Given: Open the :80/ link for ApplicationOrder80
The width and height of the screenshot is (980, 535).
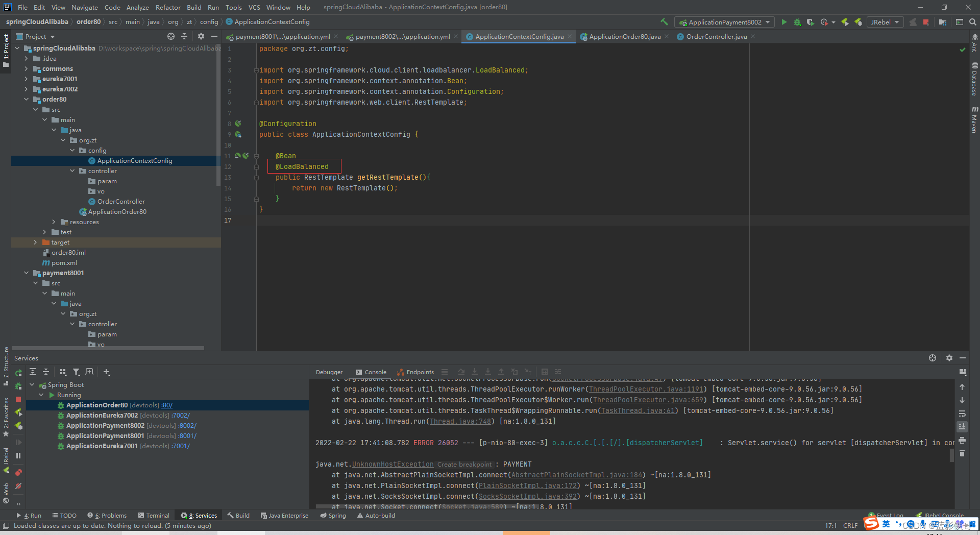Looking at the screenshot, I should click(167, 405).
